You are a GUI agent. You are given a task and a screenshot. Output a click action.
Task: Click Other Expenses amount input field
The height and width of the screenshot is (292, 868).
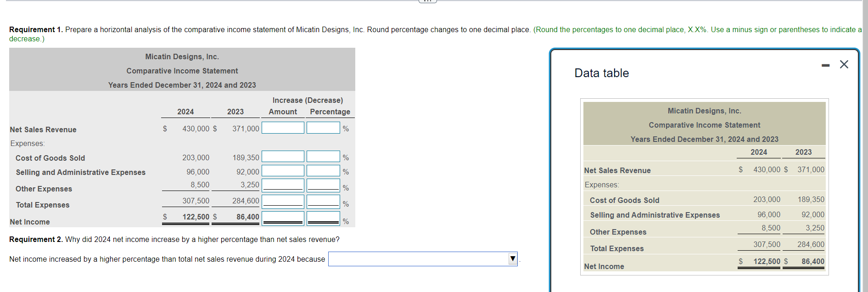[283, 185]
